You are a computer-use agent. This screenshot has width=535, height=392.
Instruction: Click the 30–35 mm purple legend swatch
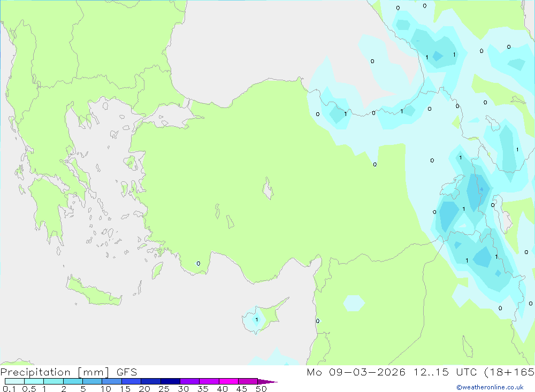190,381
